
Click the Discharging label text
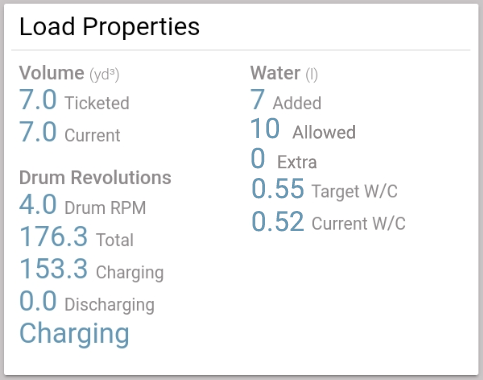pyautogui.click(x=110, y=305)
